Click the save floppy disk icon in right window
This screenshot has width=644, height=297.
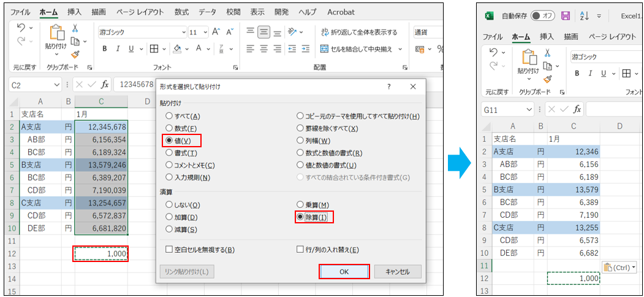click(x=565, y=15)
